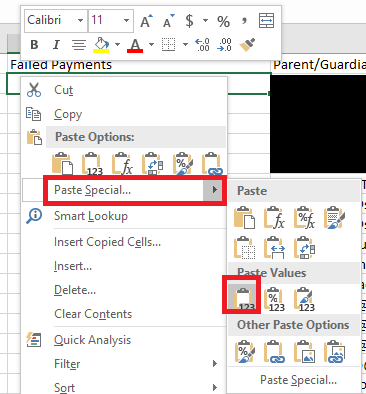Toggle Italic formatting
The width and height of the screenshot is (366, 394).
tap(56, 44)
